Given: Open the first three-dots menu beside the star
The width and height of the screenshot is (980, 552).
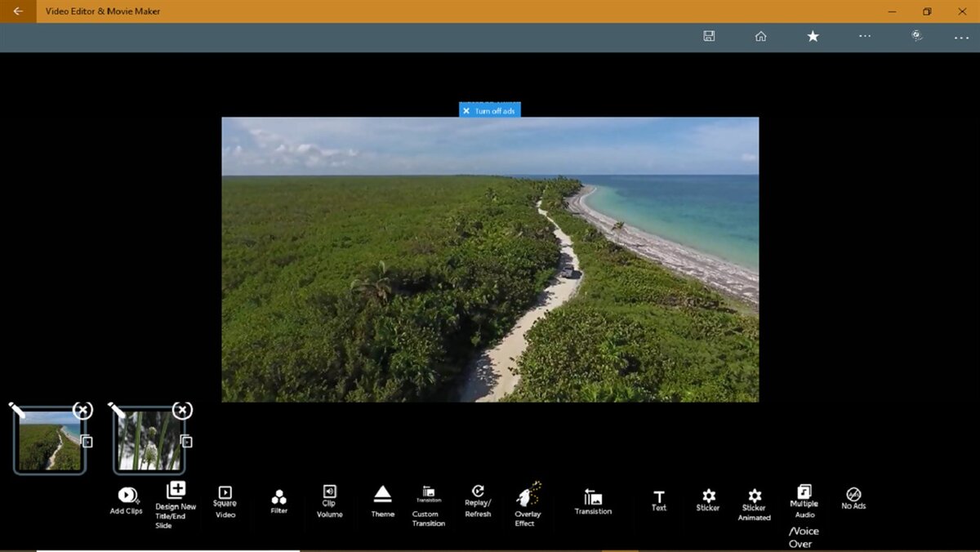Looking at the screenshot, I should click(865, 36).
